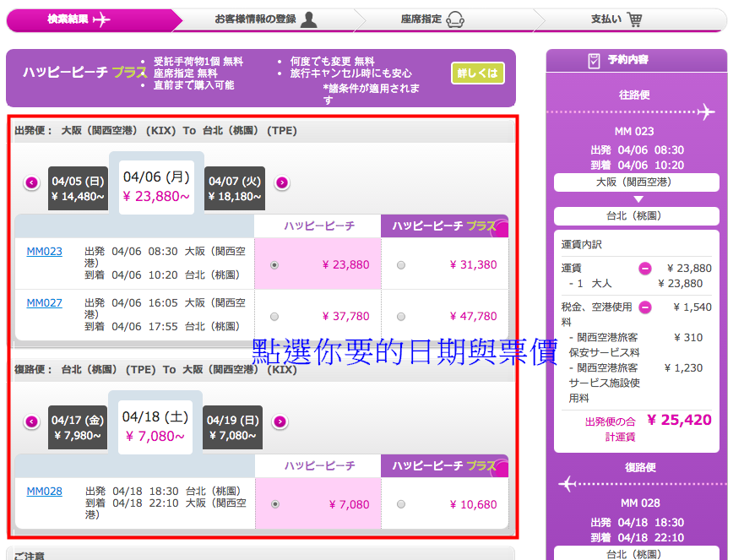Screen dimensions: 744x560
Task: Choose return date 04/17 (金) tab
Action: pyautogui.click(x=78, y=427)
